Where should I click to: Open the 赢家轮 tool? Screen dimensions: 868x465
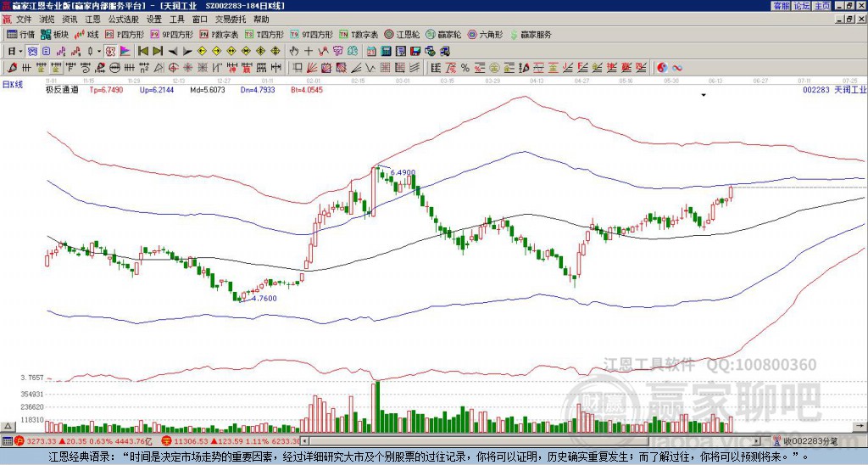tap(444, 34)
